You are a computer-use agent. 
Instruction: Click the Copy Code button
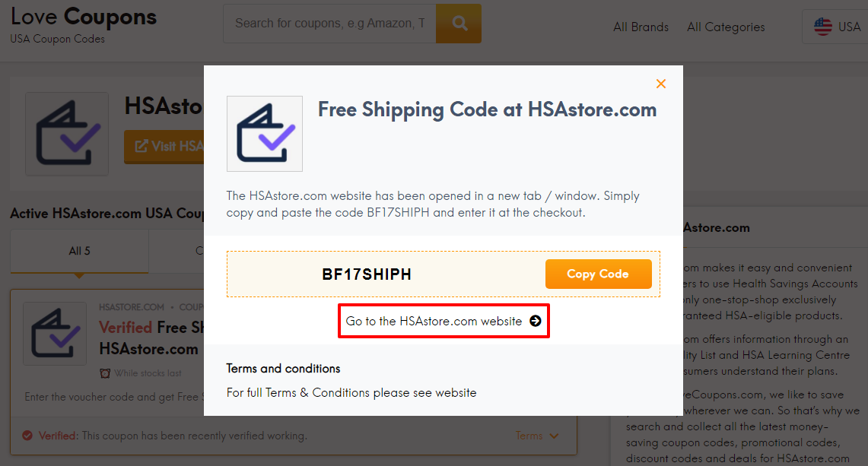(598, 274)
